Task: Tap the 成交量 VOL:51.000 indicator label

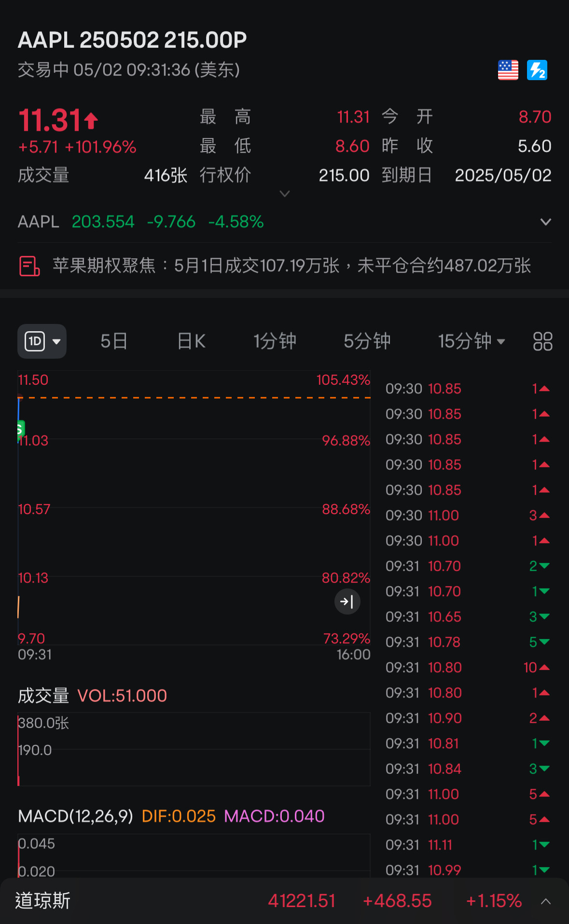Action: pos(92,696)
